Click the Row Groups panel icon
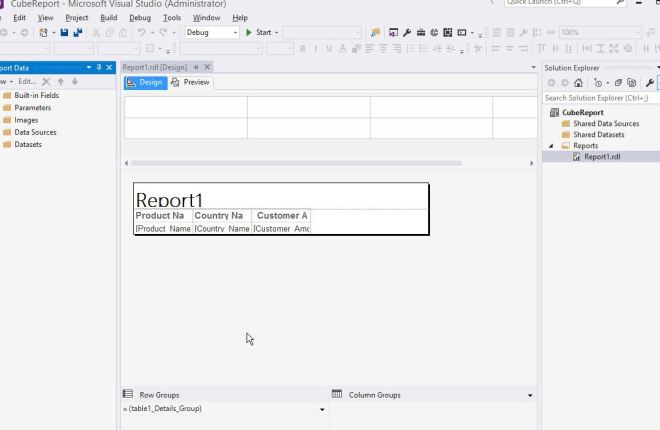 (128, 395)
